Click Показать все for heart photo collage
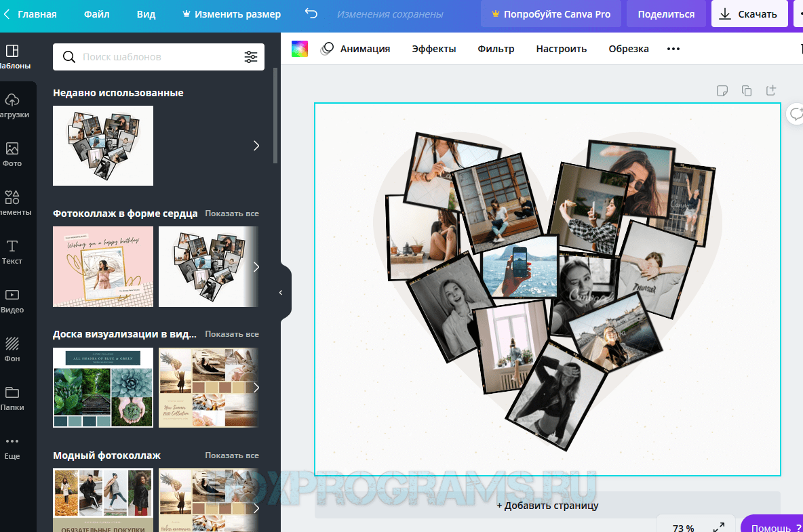 (232, 213)
